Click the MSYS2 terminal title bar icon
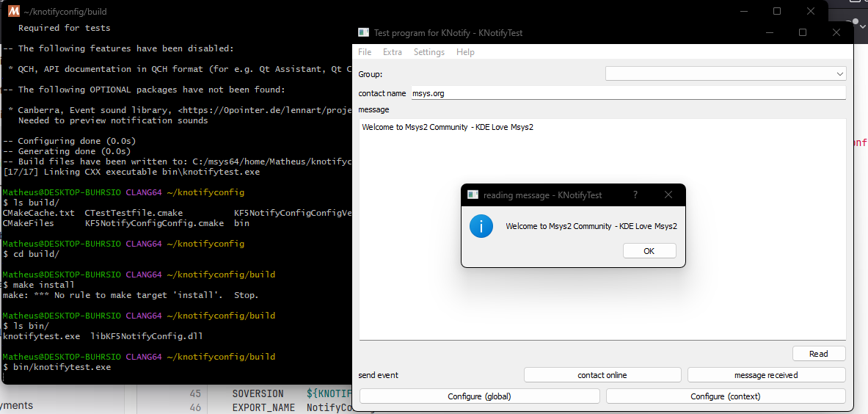 14,11
